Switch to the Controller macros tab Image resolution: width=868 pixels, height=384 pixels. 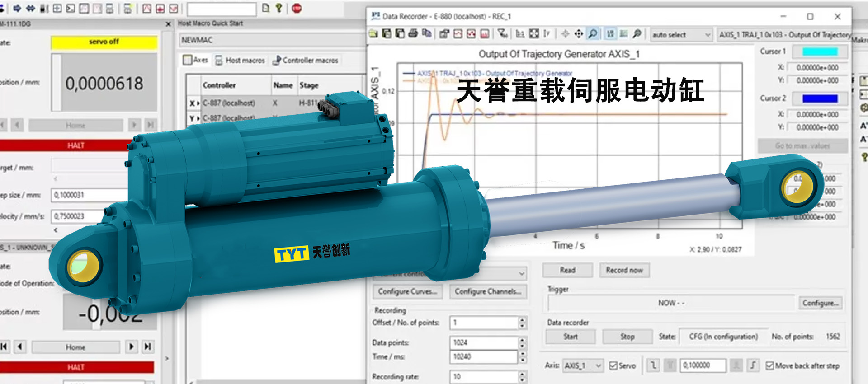pos(306,60)
